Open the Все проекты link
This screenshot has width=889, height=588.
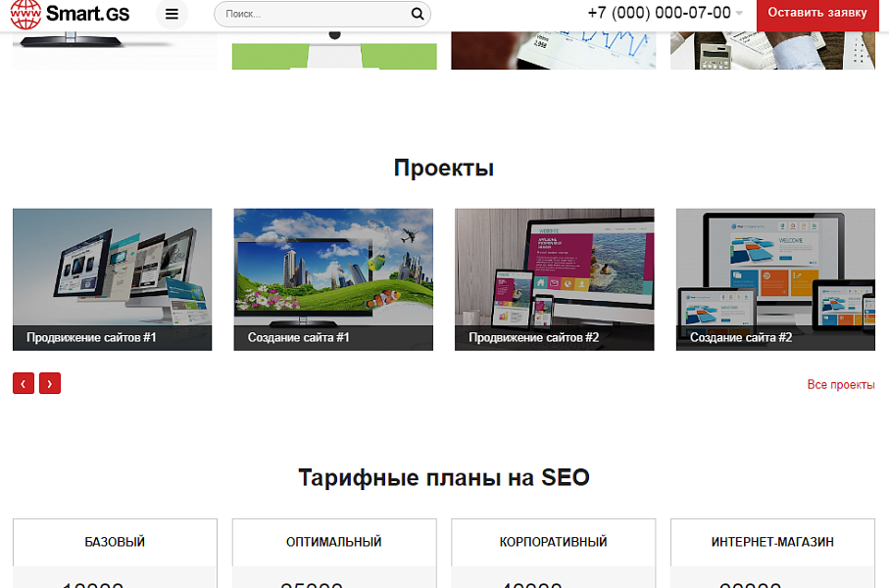(841, 384)
